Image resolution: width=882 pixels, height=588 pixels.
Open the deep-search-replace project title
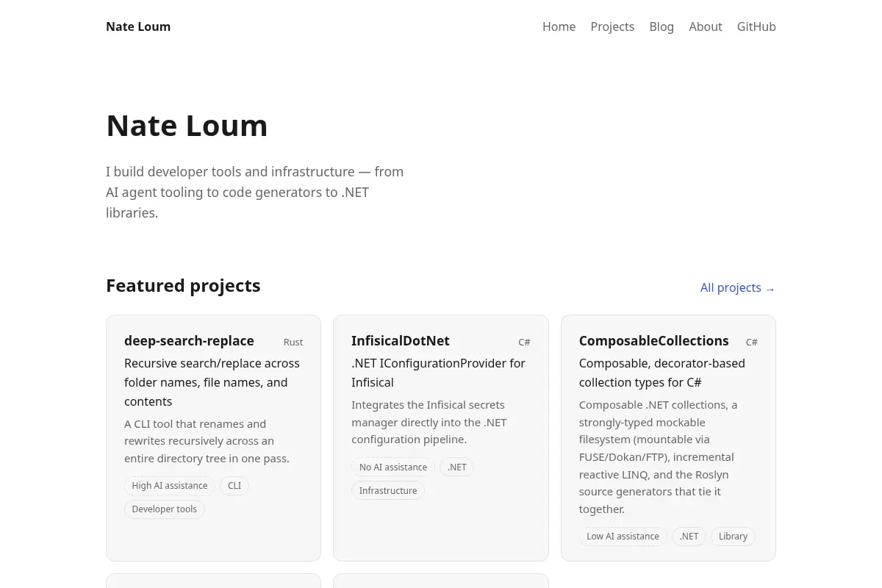pyautogui.click(x=189, y=341)
